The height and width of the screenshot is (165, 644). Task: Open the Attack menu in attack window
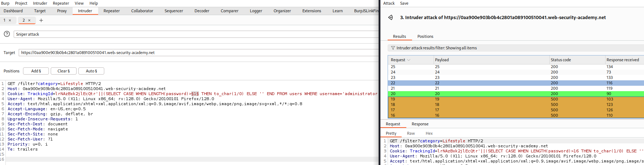click(x=389, y=3)
